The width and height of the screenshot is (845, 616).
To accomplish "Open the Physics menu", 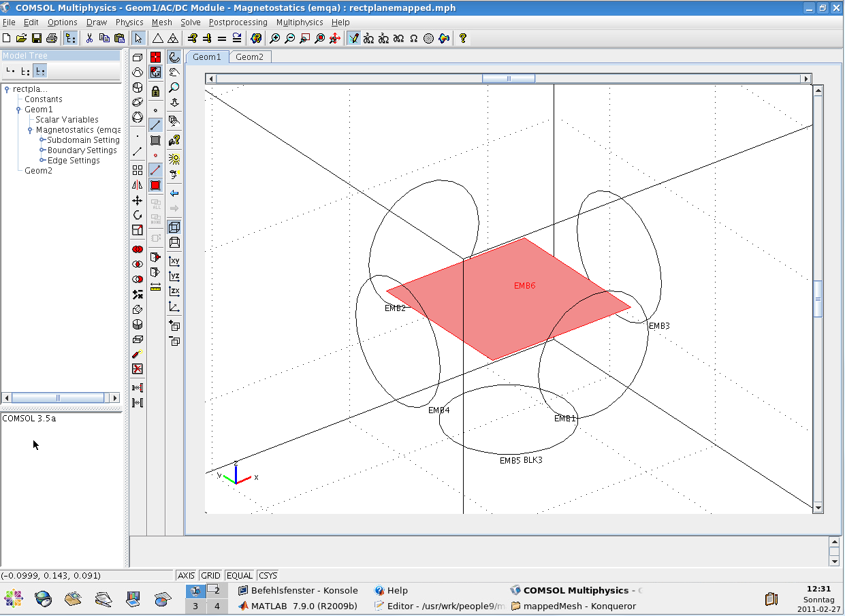I will pos(129,22).
